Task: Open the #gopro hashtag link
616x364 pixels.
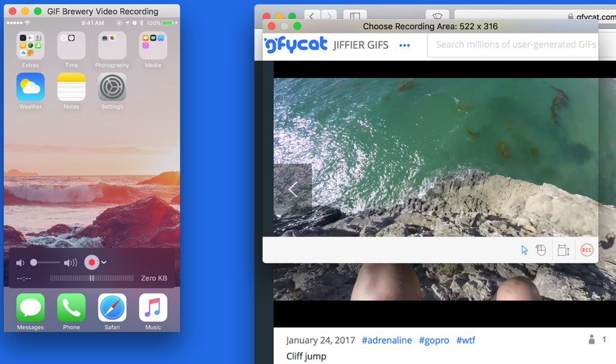Action: (434, 340)
